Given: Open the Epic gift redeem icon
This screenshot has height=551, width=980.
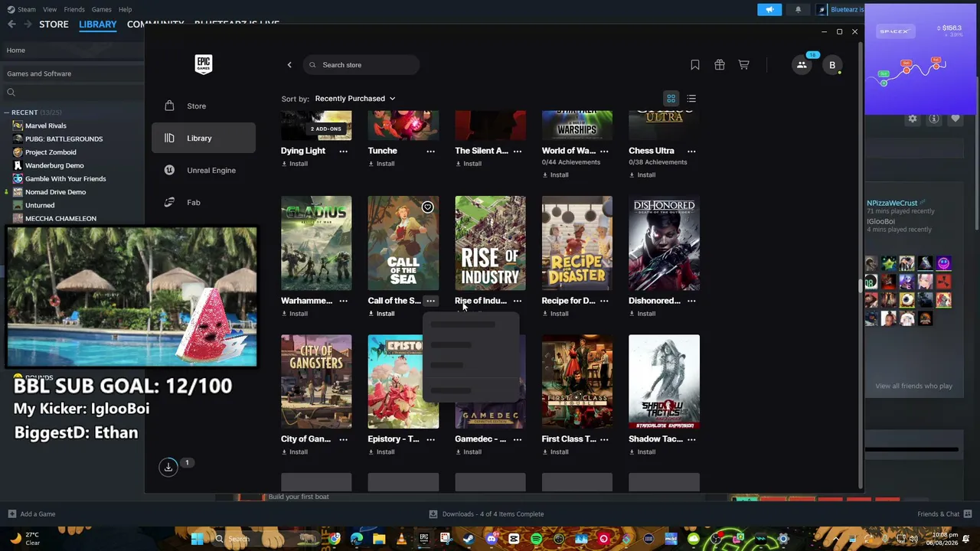Looking at the screenshot, I should pyautogui.click(x=720, y=65).
